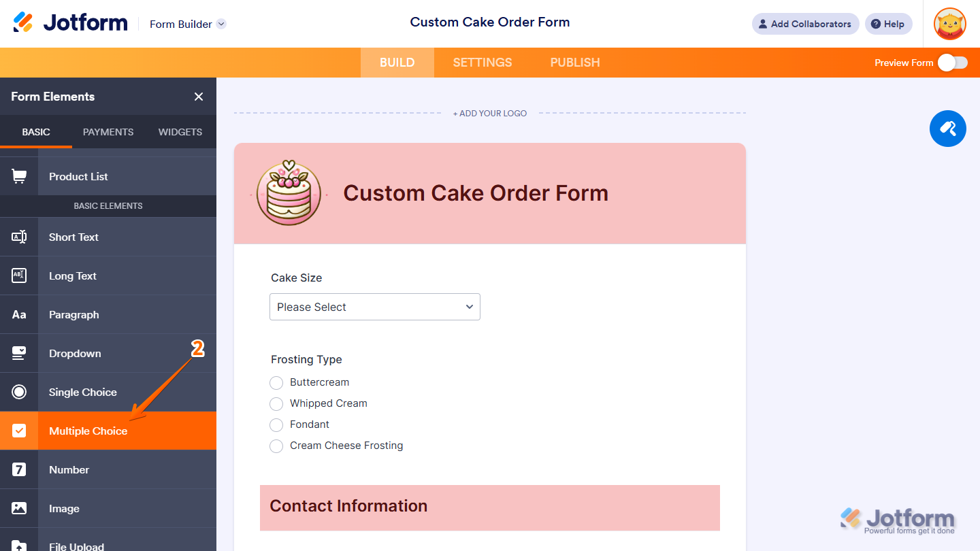The height and width of the screenshot is (551, 980).
Task: Open the PAYMENTS elements tab
Action: [x=108, y=132]
